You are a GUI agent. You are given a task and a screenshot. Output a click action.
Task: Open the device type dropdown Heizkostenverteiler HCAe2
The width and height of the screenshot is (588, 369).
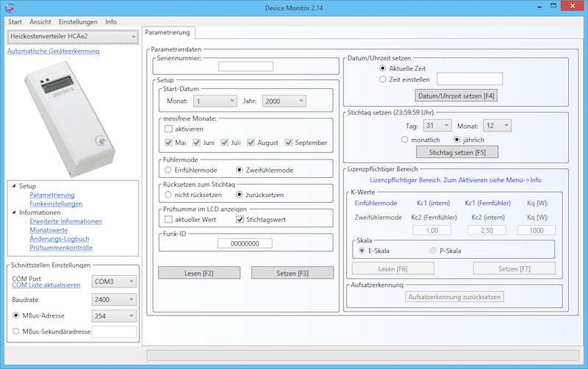[71, 36]
